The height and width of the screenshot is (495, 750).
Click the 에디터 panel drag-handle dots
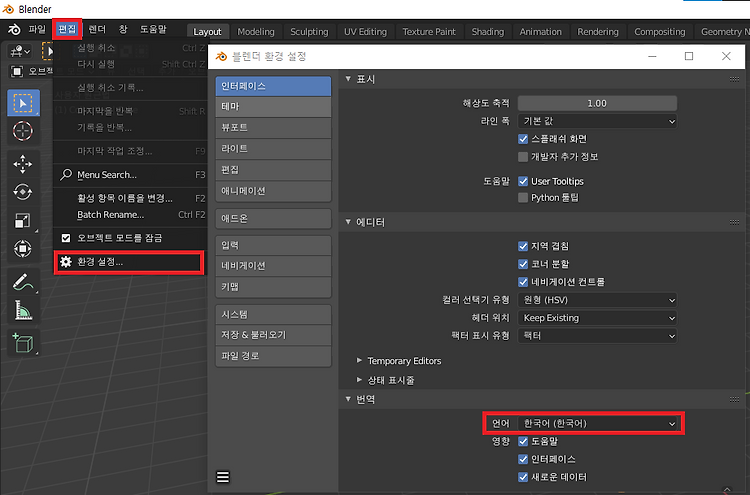[x=735, y=222]
